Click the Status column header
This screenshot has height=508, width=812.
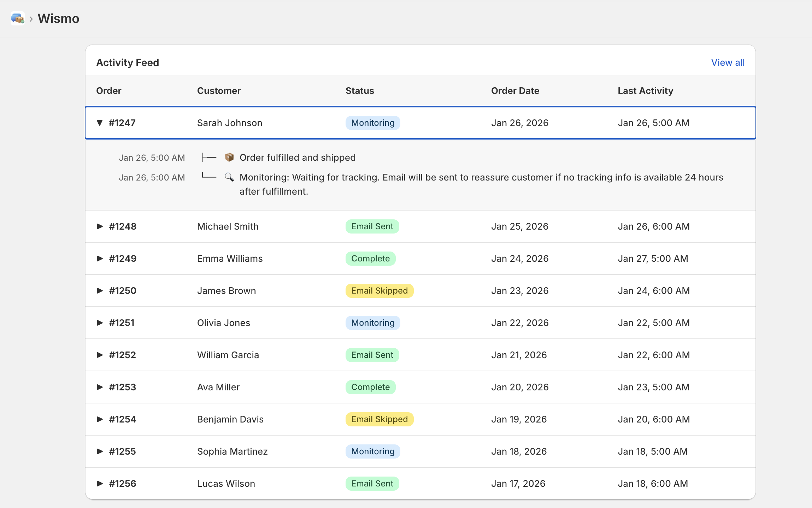pos(359,91)
